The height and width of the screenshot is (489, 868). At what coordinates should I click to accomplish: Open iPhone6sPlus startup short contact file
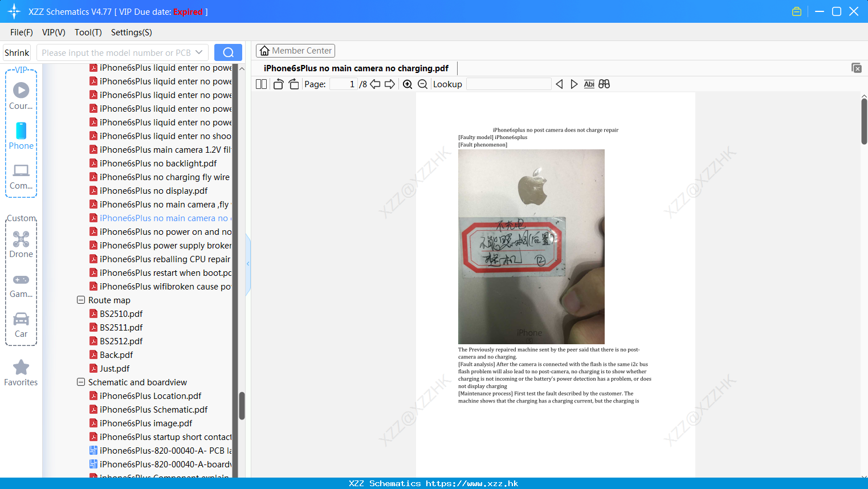161,437
